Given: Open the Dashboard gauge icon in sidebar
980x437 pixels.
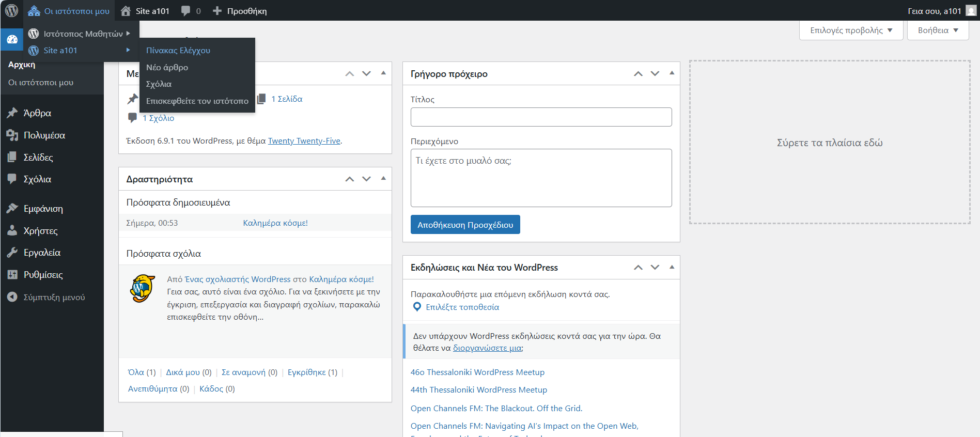Looking at the screenshot, I should coord(12,40).
